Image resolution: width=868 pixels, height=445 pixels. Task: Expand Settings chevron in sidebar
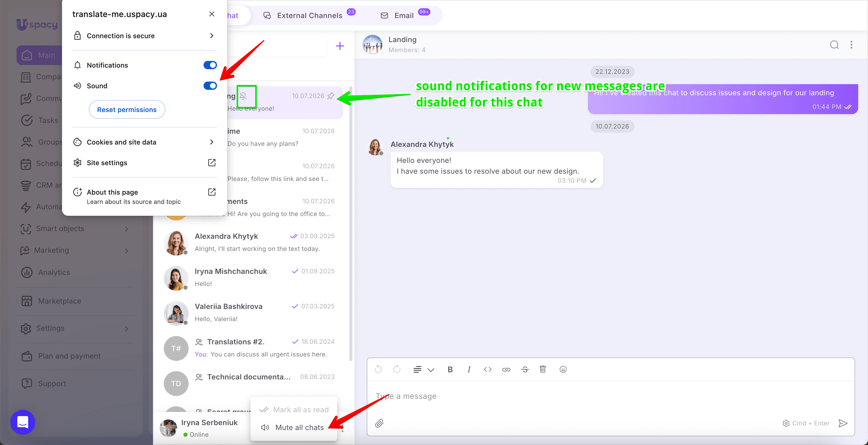tap(127, 329)
